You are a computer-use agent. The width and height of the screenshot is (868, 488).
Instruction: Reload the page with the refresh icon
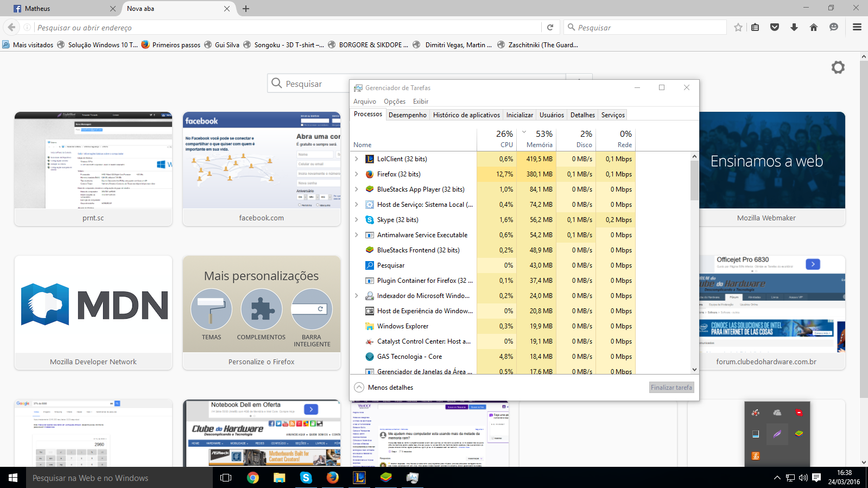tap(550, 27)
